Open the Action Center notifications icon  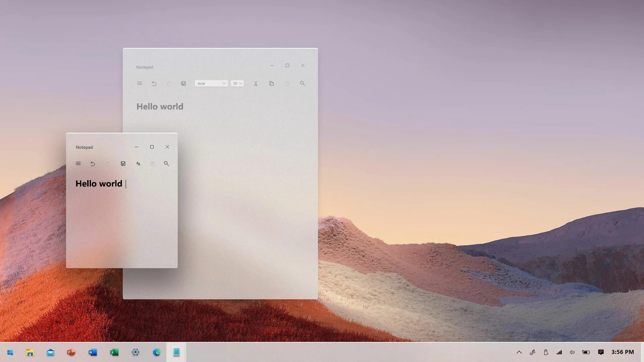pos(601,352)
